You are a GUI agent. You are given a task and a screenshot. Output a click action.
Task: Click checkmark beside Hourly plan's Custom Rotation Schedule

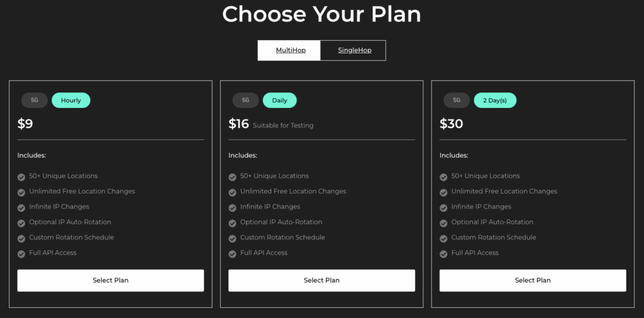click(21, 239)
